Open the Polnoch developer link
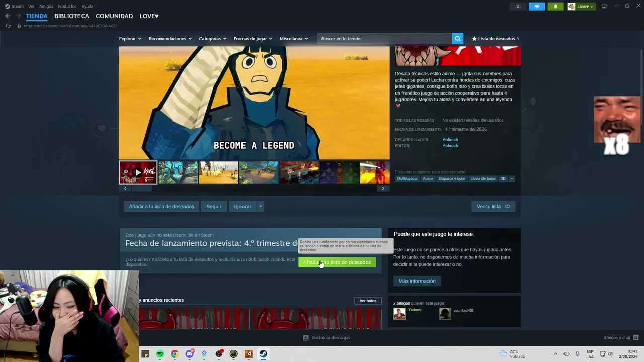 pos(450,140)
